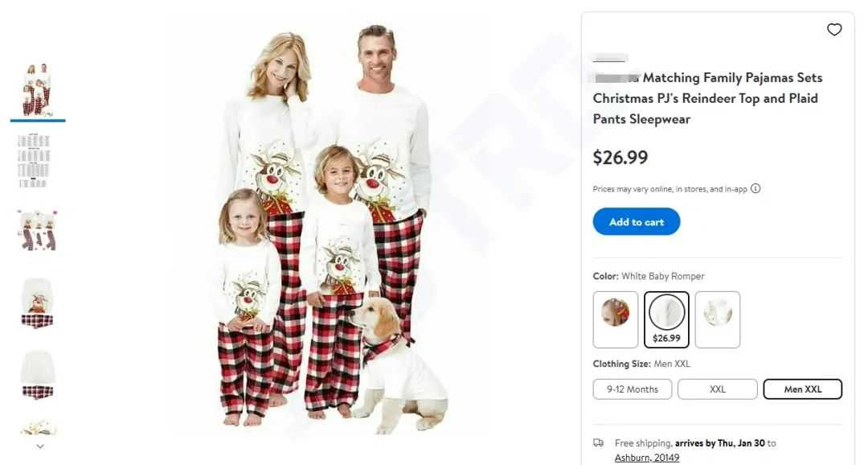Click the Add to cart button
The height and width of the screenshot is (465, 868).
coord(636,222)
